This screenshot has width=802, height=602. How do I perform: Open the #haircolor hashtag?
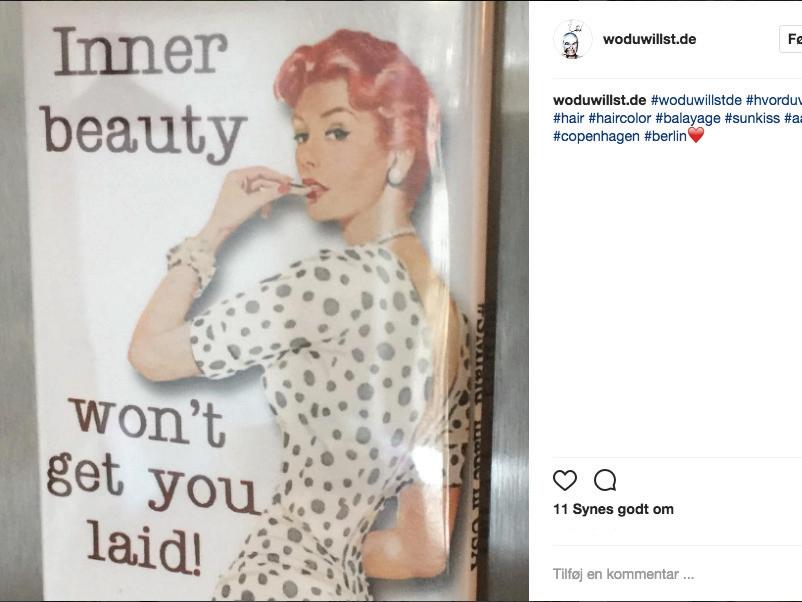tap(619, 118)
